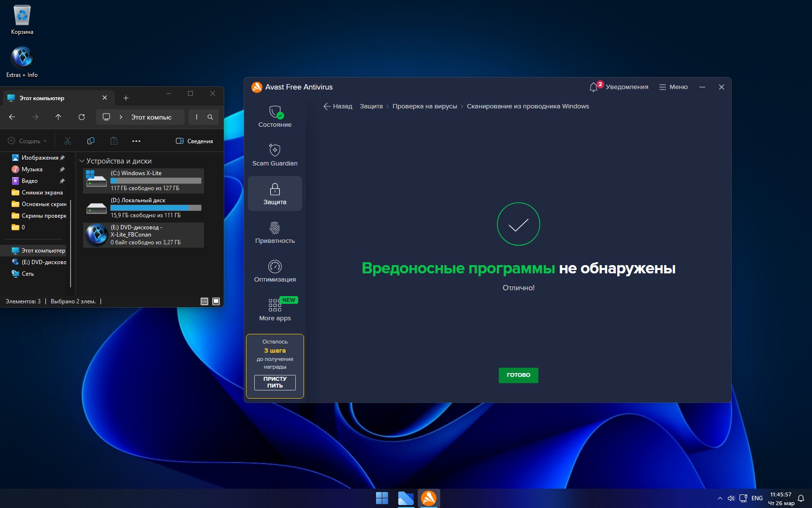This screenshot has height=508, width=812.
Task: Show hidden system tray icons
Action: (x=720, y=498)
